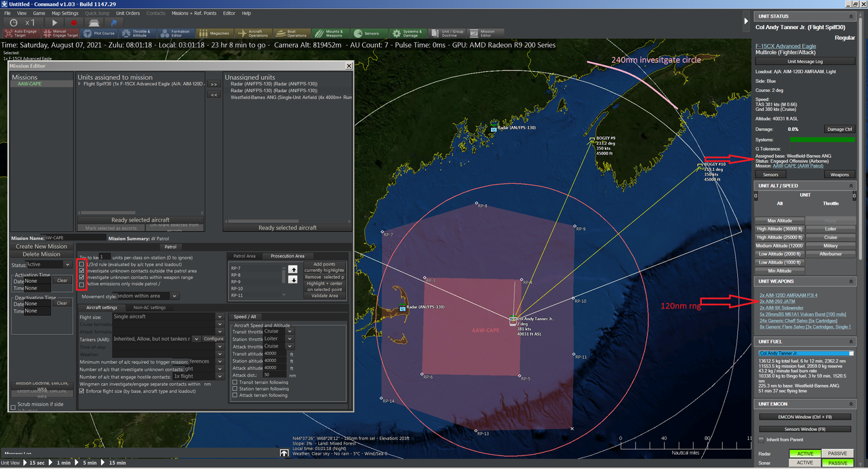
Task: Edit the Attack dist. input field
Action: pyautogui.click(x=275, y=375)
